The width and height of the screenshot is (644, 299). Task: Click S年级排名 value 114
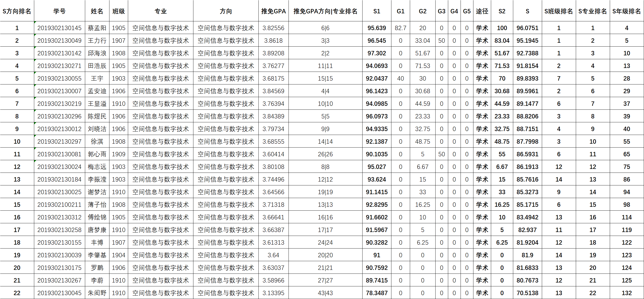(x=627, y=217)
